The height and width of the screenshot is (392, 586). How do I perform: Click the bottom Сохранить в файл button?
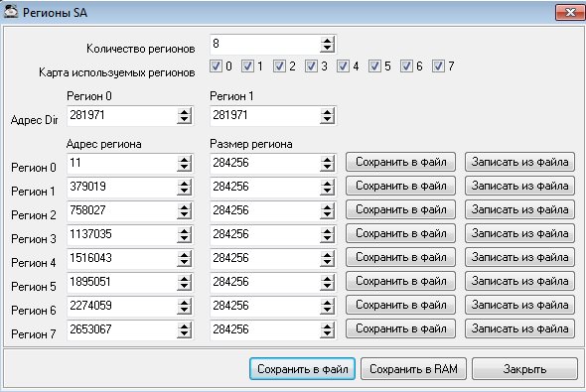(x=302, y=369)
